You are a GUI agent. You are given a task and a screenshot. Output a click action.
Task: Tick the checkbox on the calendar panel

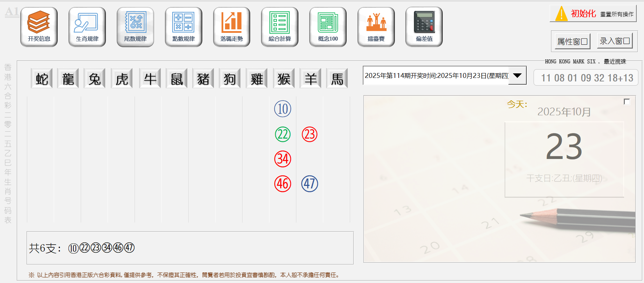coord(627,102)
